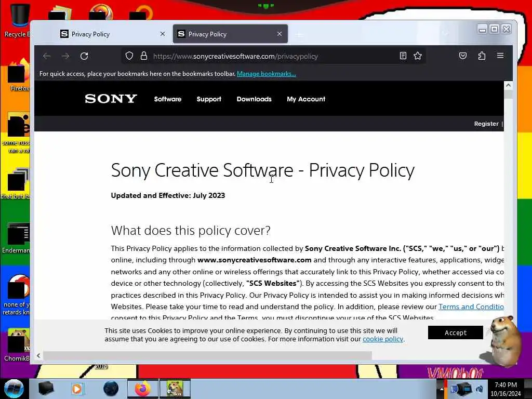The image size is (532, 399).
Task: Select the Chomik desktop icon
Action: 18,345
